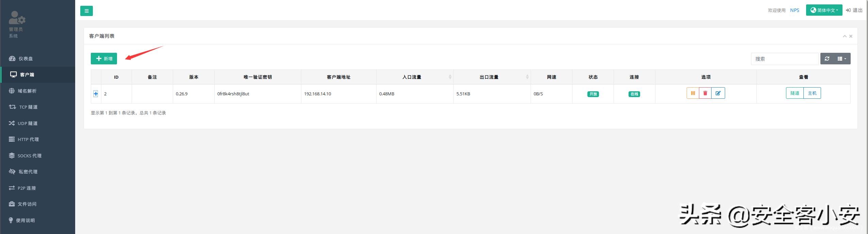868x234 pixels.
Task: Collapse the 客户端列表 panel
Action: 845,36
